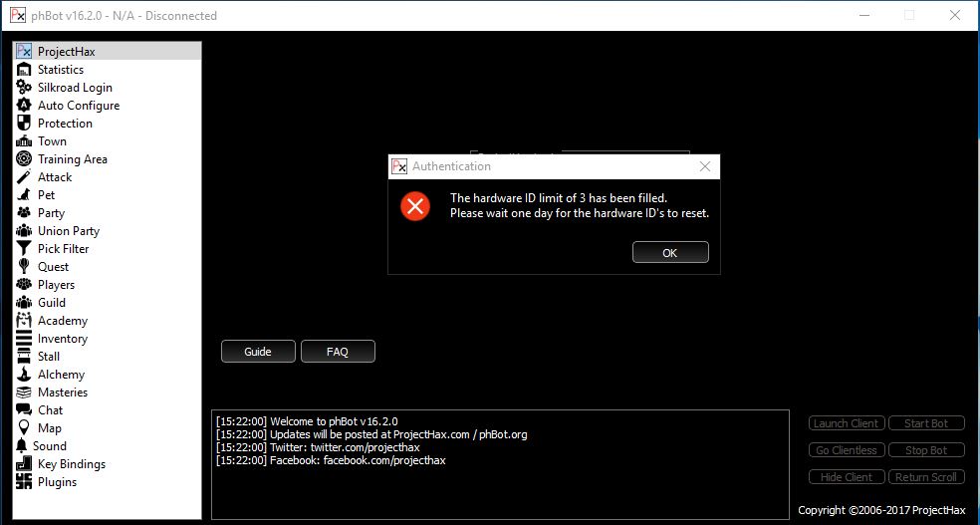Viewport: 980px width, 525px height.
Task: Open the Plugins icon entry
Action: click(24, 482)
